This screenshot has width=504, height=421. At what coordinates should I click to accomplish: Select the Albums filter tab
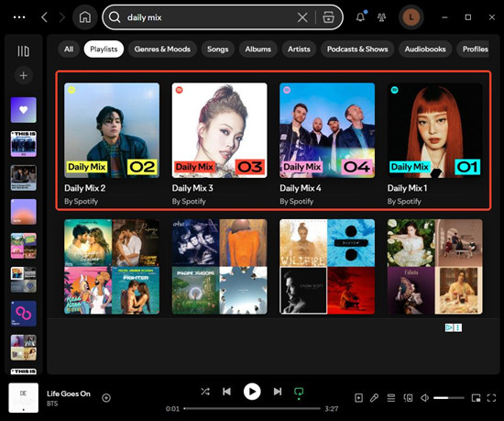pyautogui.click(x=258, y=50)
